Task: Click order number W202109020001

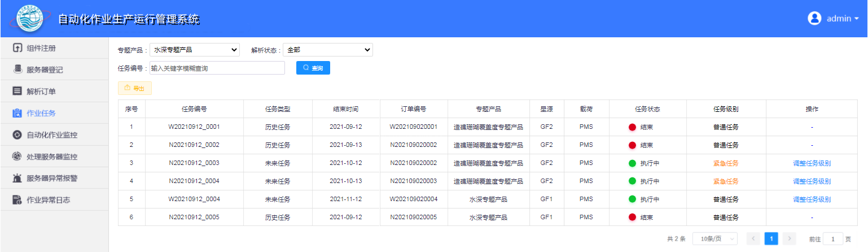Action: (x=414, y=127)
